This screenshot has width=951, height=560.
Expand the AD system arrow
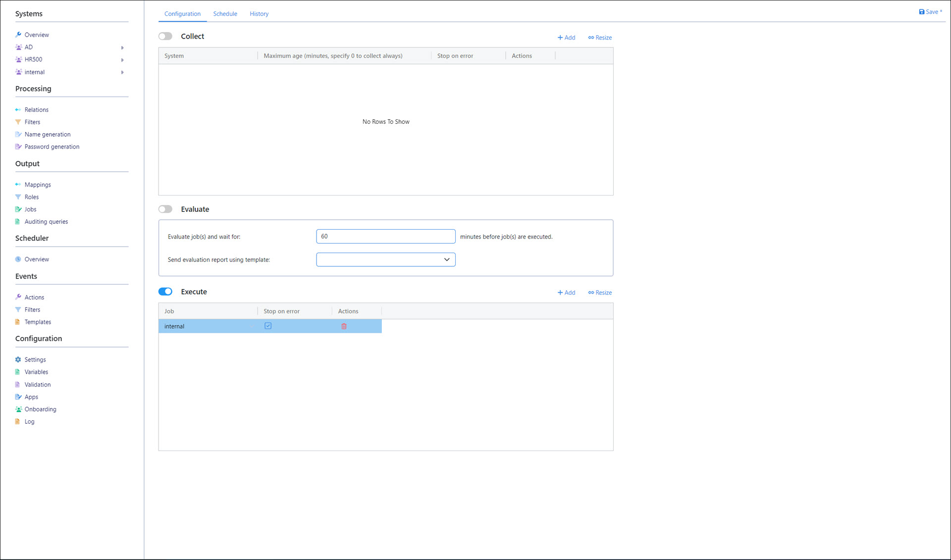122,48
